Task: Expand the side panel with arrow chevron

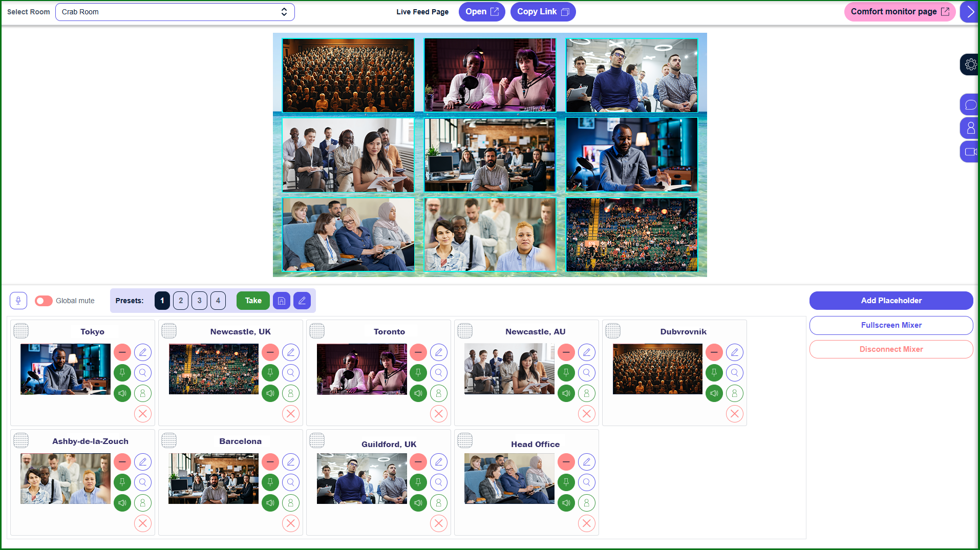Action: click(x=970, y=12)
